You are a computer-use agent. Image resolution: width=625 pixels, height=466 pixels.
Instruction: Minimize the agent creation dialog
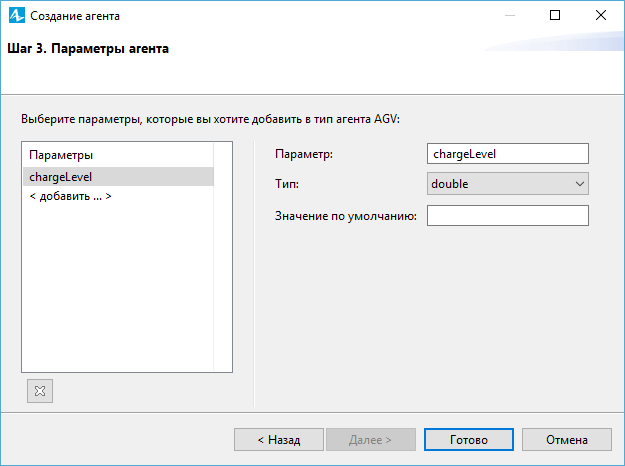[510, 15]
